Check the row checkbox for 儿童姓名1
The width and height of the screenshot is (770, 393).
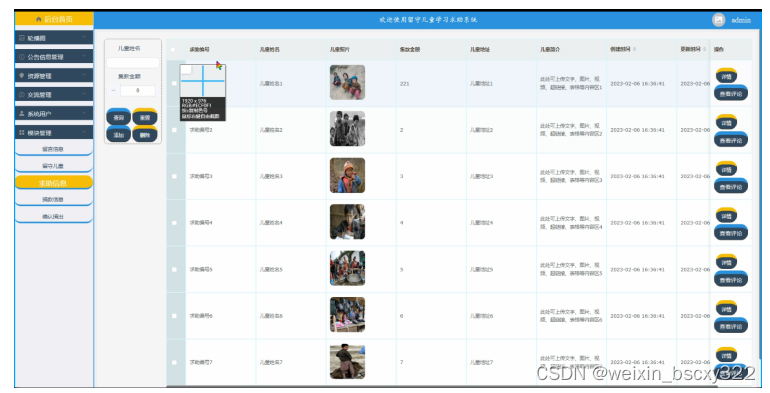(174, 84)
